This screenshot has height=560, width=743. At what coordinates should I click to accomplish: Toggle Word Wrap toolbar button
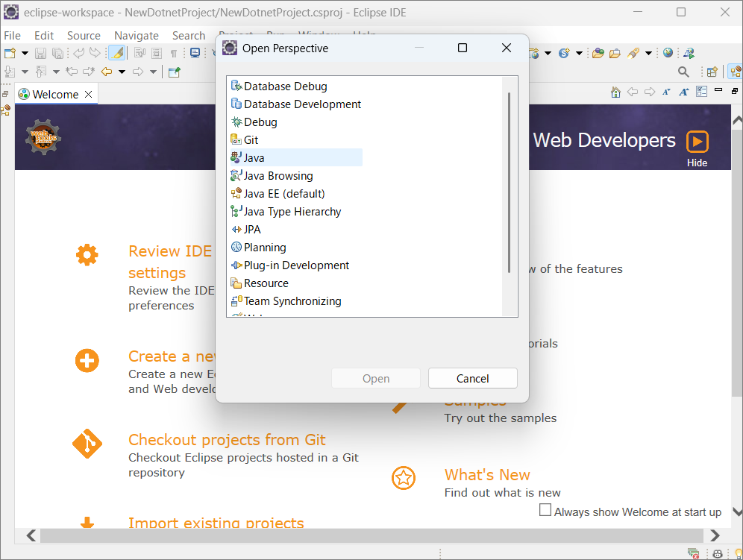[x=139, y=53]
